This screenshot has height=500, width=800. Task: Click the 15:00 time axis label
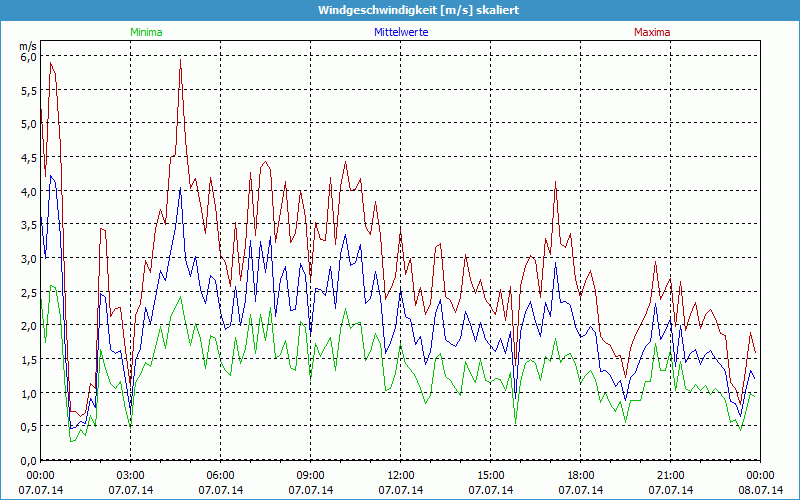coord(491,476)
